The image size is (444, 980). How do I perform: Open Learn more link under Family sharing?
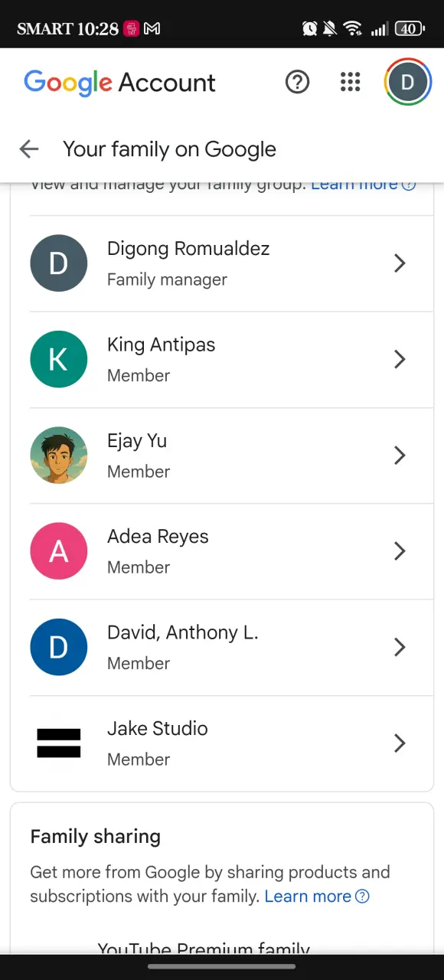pyautogui.click(x=317, y=896)
